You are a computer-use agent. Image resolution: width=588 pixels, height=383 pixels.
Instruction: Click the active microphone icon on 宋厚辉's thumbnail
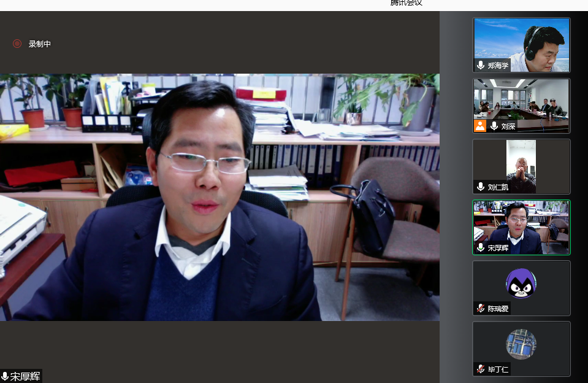tap(481, 247)
